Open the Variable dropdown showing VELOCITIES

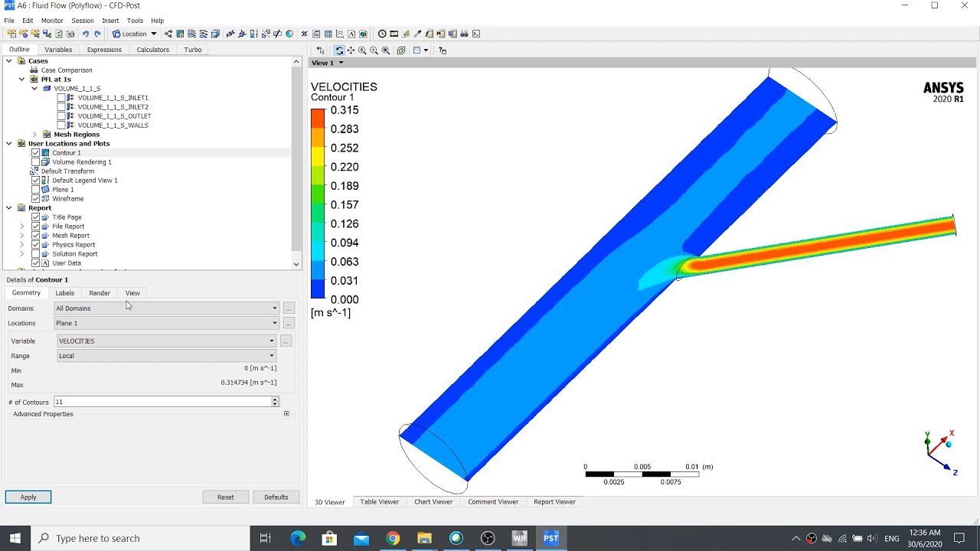(x=166, y=341)
